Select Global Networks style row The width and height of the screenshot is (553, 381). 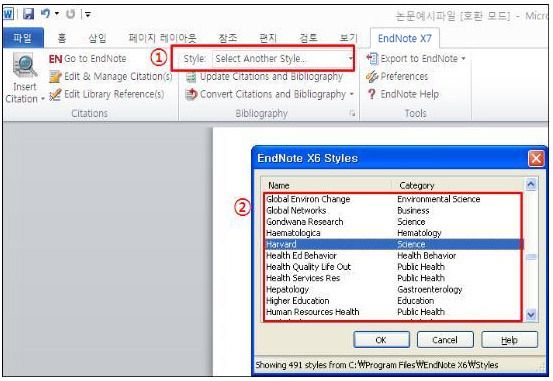(392, 210)
